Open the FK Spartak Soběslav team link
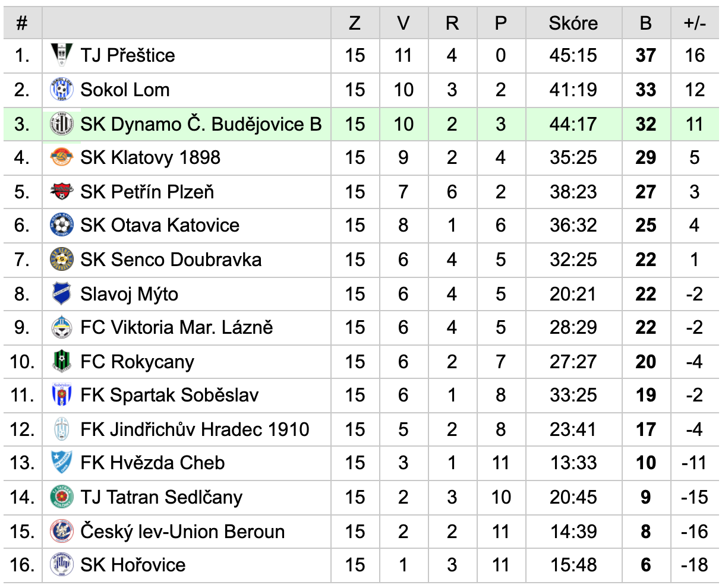725x588 pixels. 170,395
